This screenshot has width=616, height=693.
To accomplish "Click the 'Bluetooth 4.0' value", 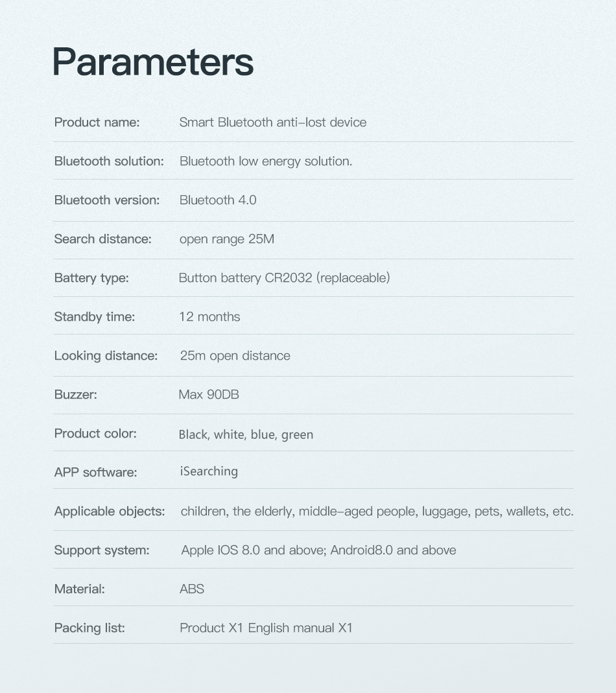I will click(x=218, y=200).
